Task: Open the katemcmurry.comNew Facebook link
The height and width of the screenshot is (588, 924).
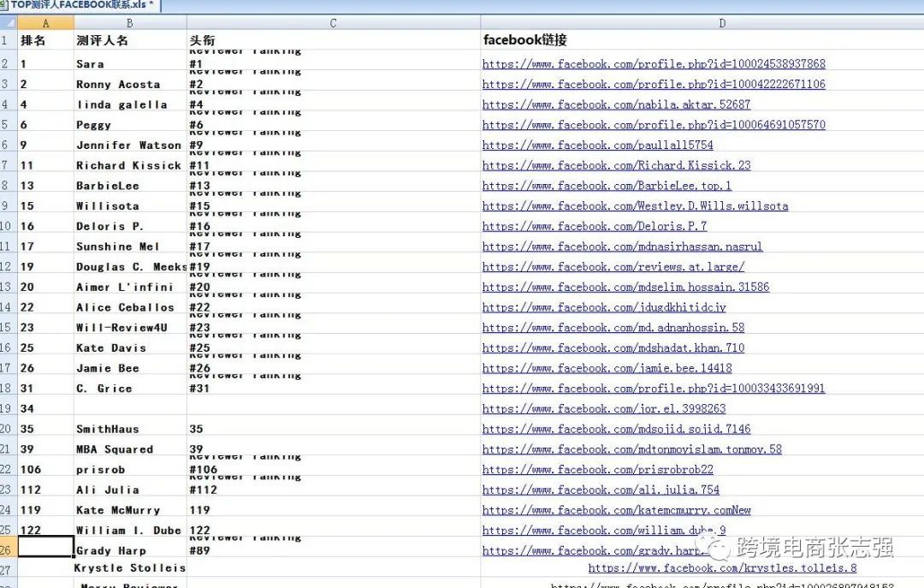Action: tap(616, 509)
